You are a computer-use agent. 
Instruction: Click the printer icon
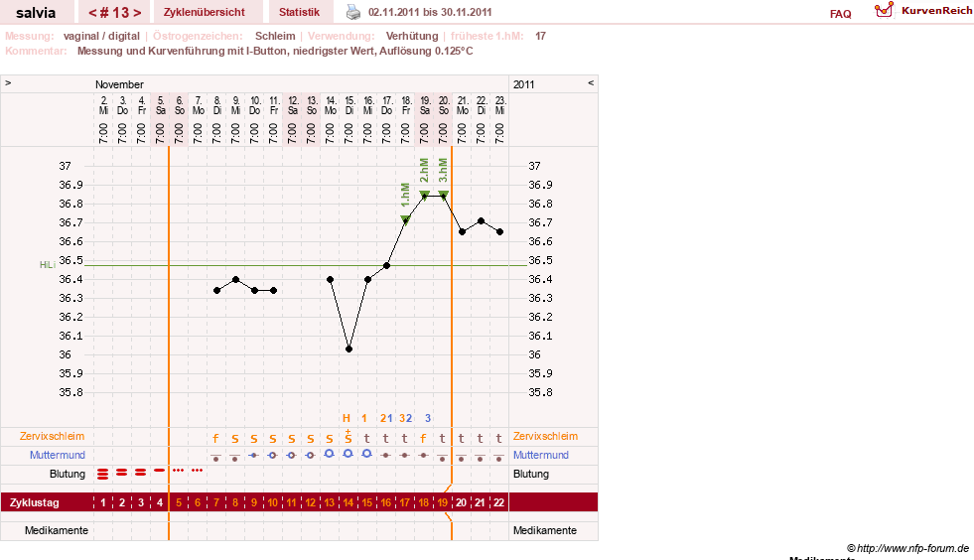[x=352, y=12]
